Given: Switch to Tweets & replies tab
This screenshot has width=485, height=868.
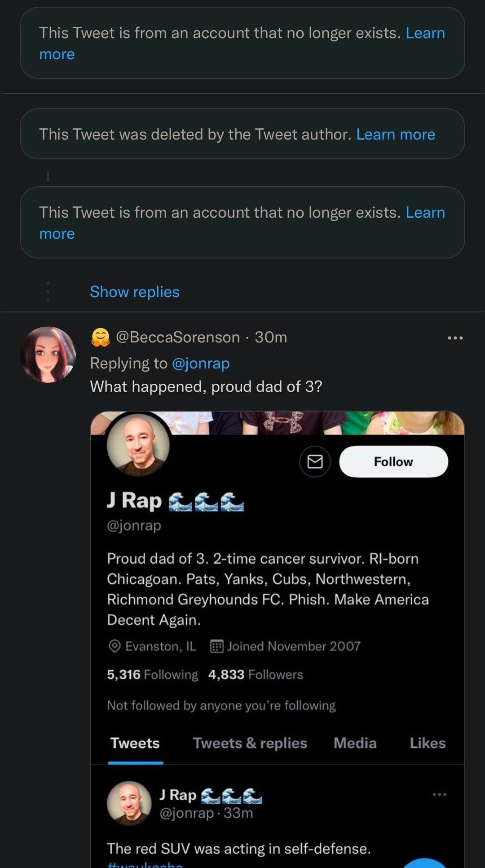Looking at the screenshot, I should (x=250, y=743).
